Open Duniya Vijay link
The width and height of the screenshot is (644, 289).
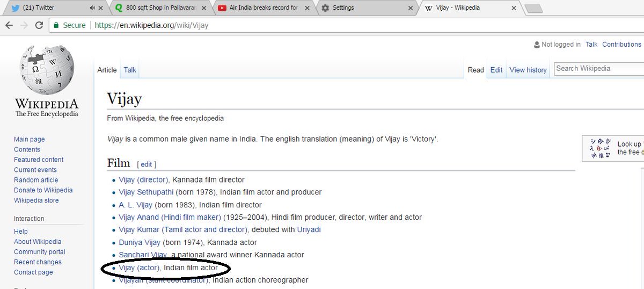pos(140,242)
